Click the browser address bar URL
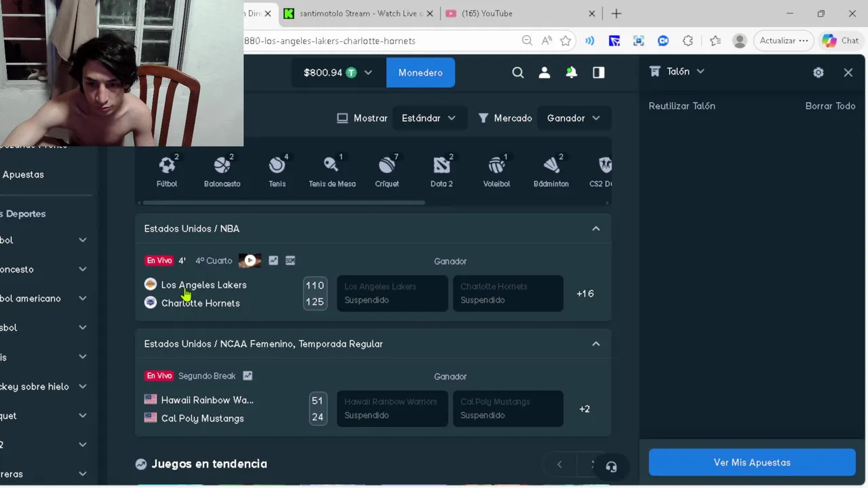Screen dimensions: 868x488 (330, 41)
